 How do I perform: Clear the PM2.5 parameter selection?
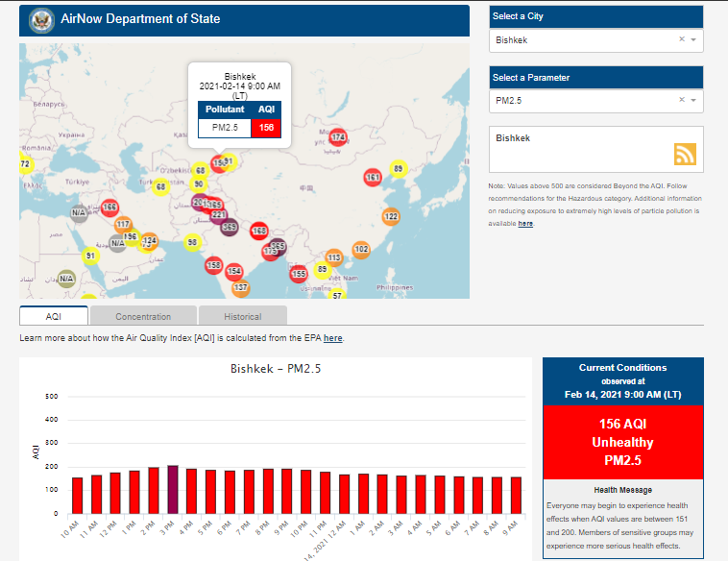(681, 100)
